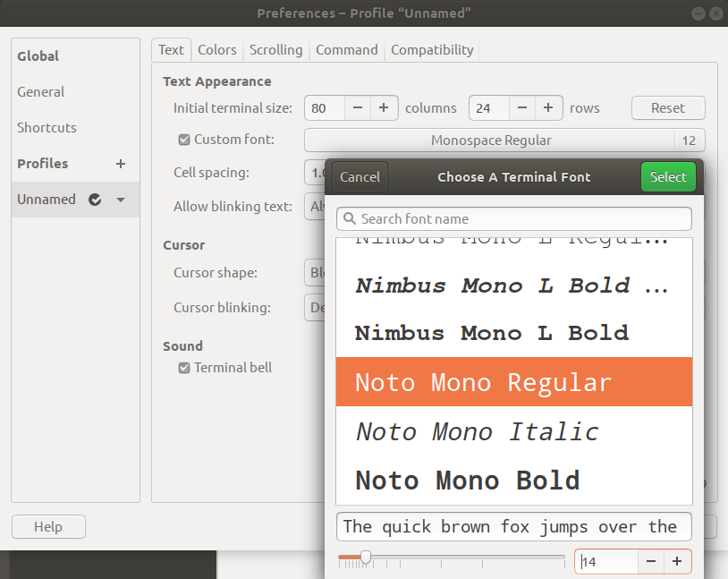Open the Cursor shape dropdown
Image resolution: width=728 pixels, height=579 pixels.
click(x=315, y=272)
